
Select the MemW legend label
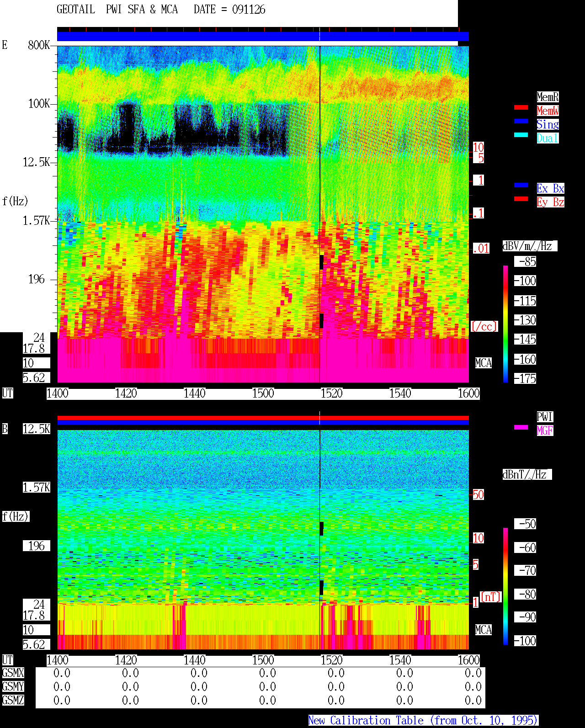[548, 111]
